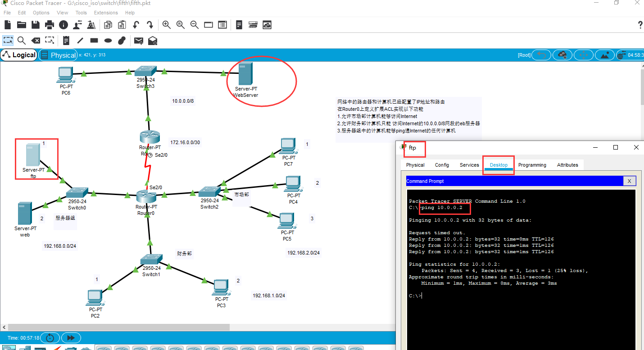Choose the Draw Rectangle tool
This screenshot has width=644, height=350.
click(x=94, y=41)
